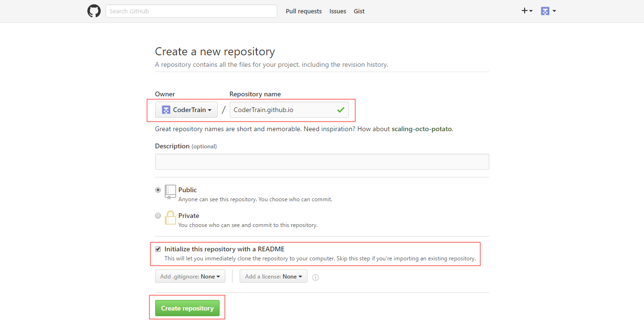Select the Private radio button

coord(158,216)
